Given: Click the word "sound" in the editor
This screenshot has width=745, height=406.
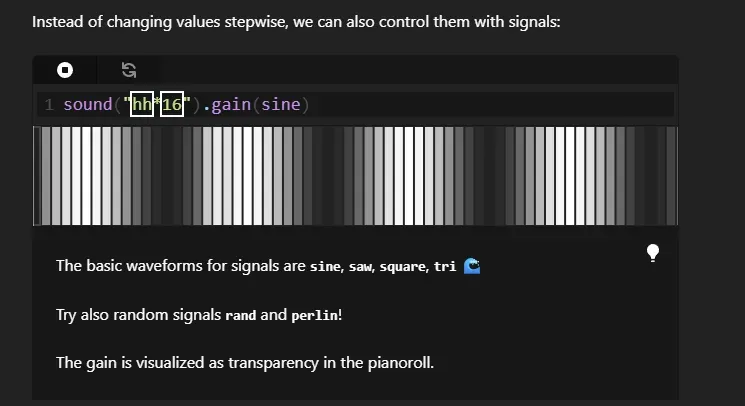Looking at the screenshot, I should [x=88, y=104].
